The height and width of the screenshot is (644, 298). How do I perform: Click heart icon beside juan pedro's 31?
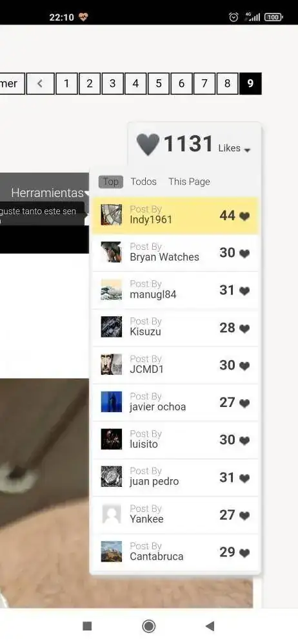[x=244, y=478]
